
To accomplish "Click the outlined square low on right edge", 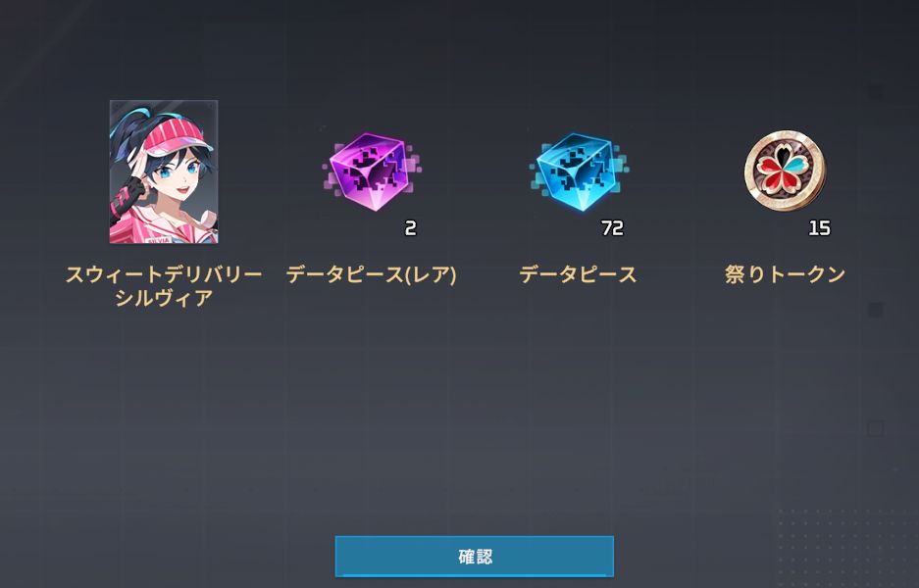I will (876, 428).
